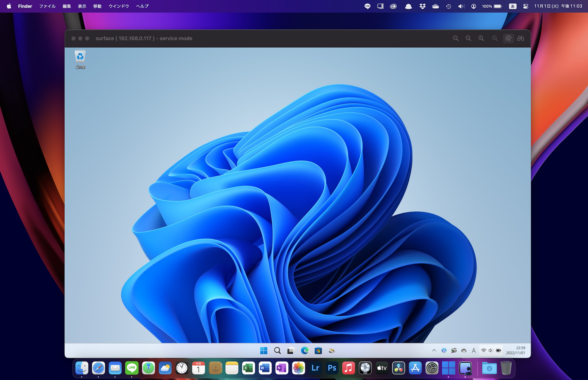Open the macOS Trash in the Dock
The height and width of the screenshot is (380, 588).
(x=506, y=368)
